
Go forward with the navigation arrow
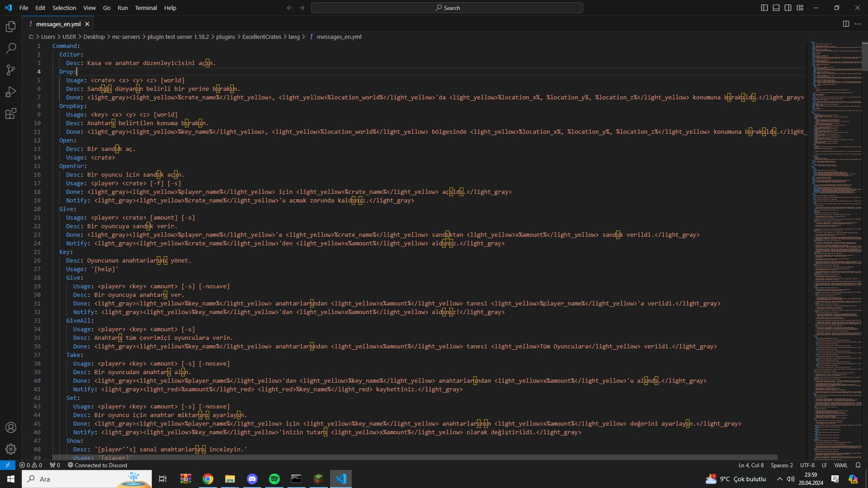(x=302, y=8)
